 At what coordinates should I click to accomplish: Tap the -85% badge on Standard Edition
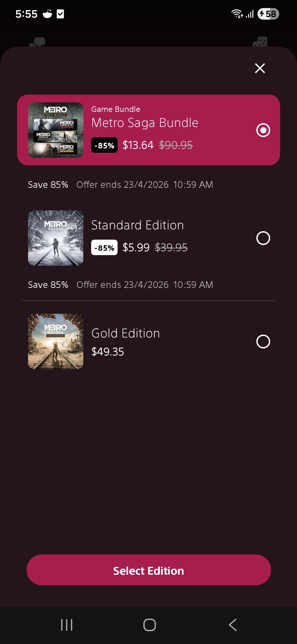(104, 247)
